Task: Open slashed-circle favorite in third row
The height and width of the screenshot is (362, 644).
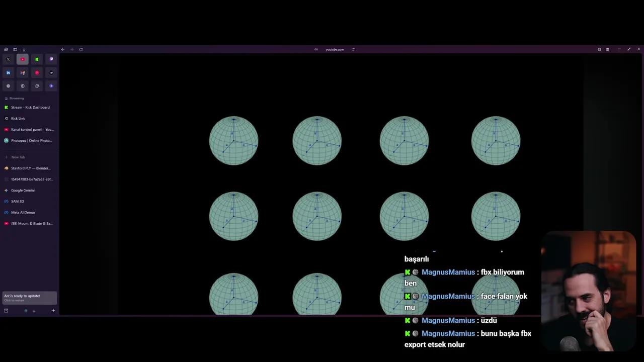Action: tap(37, 86)
